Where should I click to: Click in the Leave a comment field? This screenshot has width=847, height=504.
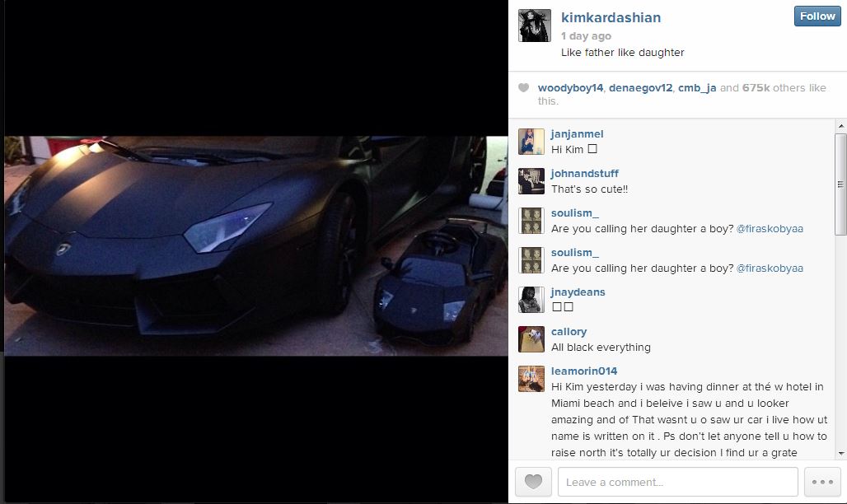677,481
